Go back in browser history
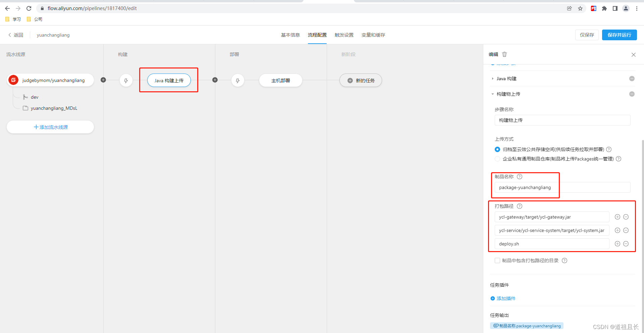 point(7,8)
